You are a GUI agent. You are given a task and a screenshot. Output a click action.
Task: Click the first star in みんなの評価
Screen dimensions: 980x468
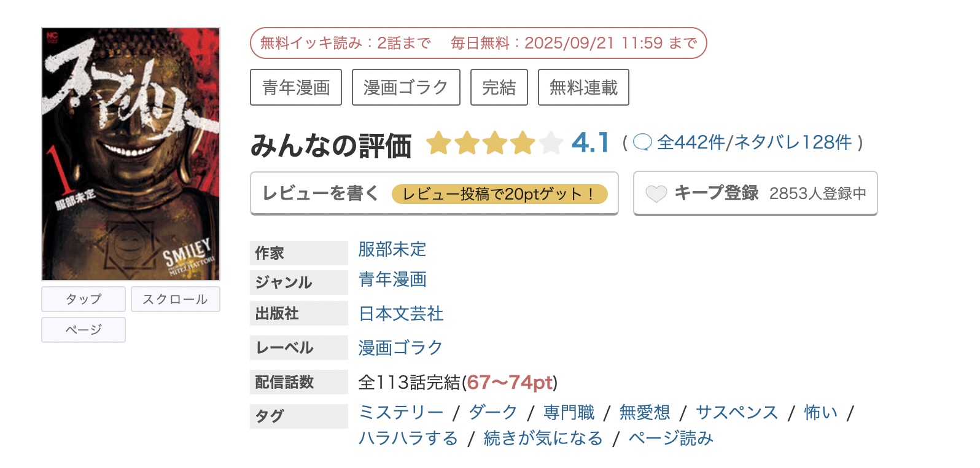point(437,142)
